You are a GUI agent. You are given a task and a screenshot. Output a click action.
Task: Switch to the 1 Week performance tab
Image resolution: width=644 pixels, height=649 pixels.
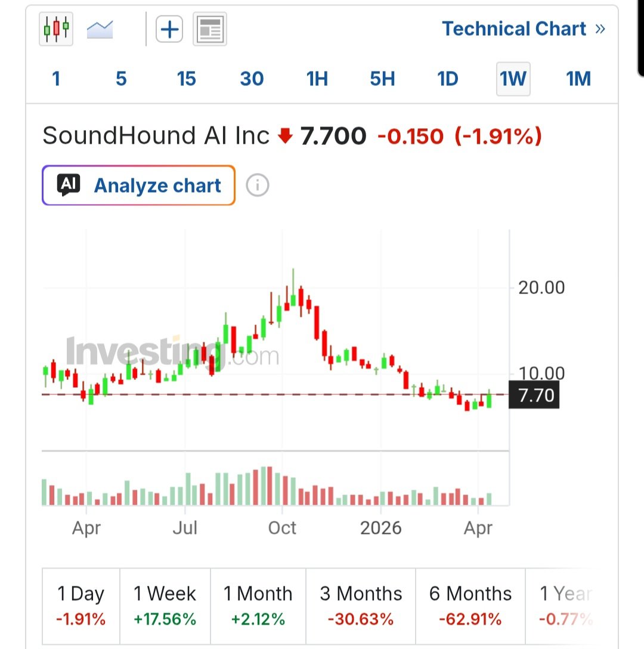tap(165, 604)
